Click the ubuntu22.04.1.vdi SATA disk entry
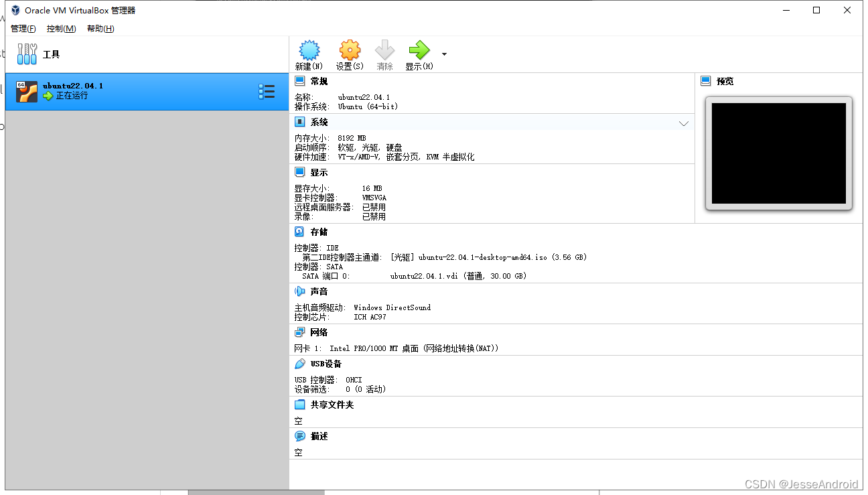Screen dimensions: 868x495 click(x=458, y=276)
